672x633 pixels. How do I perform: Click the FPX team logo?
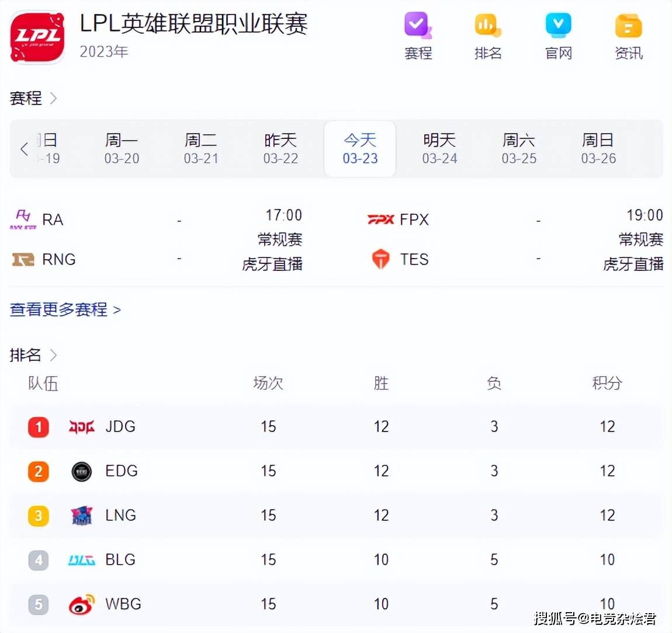[380, 220]
